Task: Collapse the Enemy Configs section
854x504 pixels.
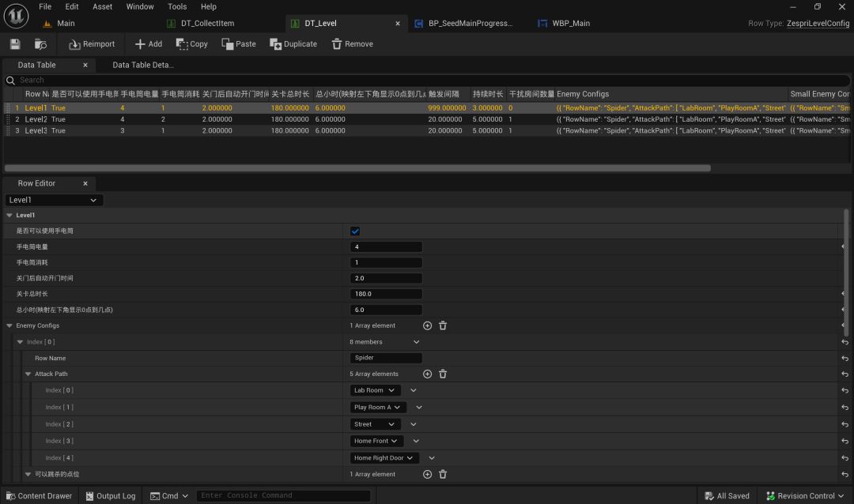Action: point(9,325)
